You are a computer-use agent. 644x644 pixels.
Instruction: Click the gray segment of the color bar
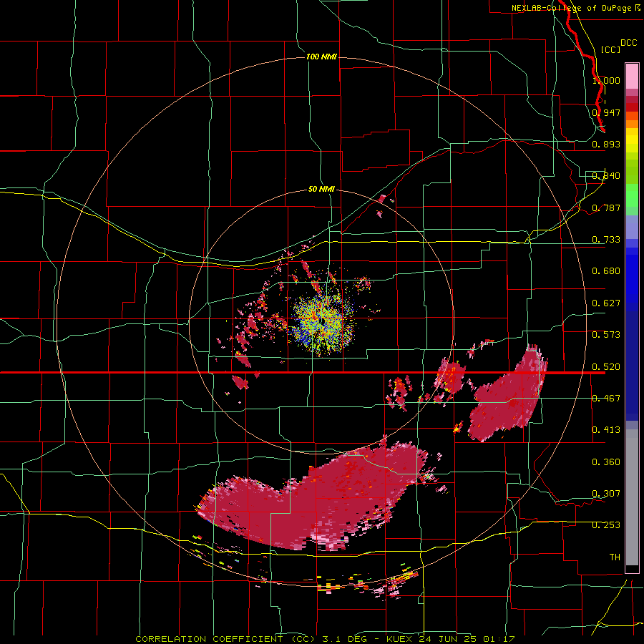[x=632, y=497]
